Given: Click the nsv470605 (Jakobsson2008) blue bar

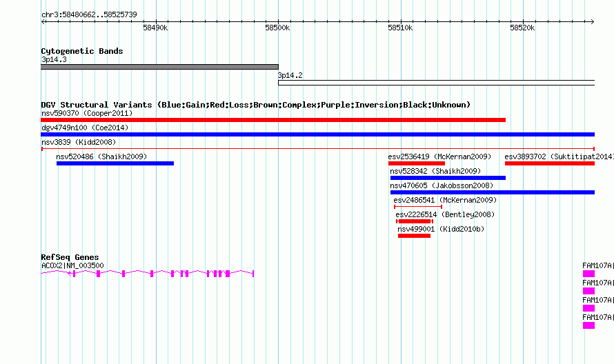Looking at the screenshot, I should (x=493, y=192).
